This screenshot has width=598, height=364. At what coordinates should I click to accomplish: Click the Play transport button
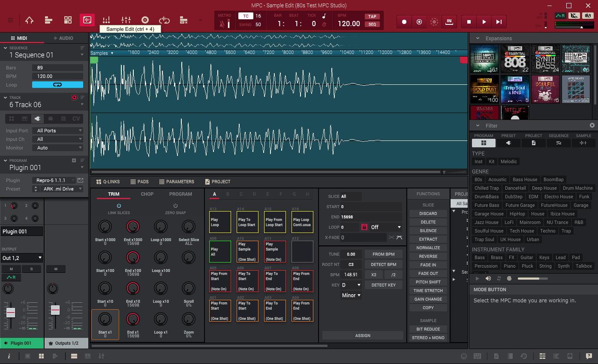point(484,22)
